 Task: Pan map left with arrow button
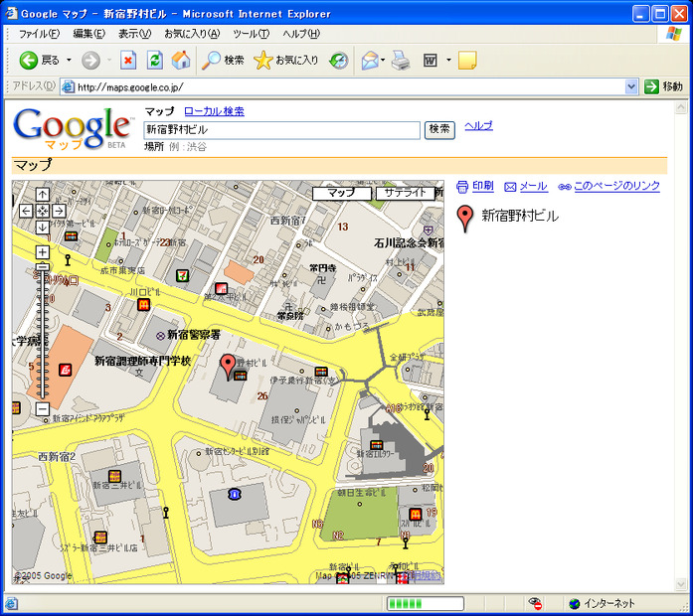pyautogui.click(x=26, y=211)
